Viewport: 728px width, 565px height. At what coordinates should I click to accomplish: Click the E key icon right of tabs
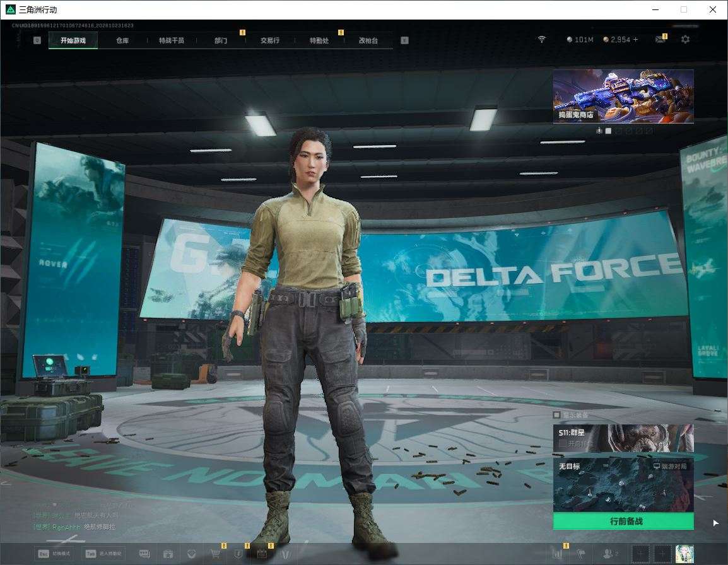[x=404, y=40]
